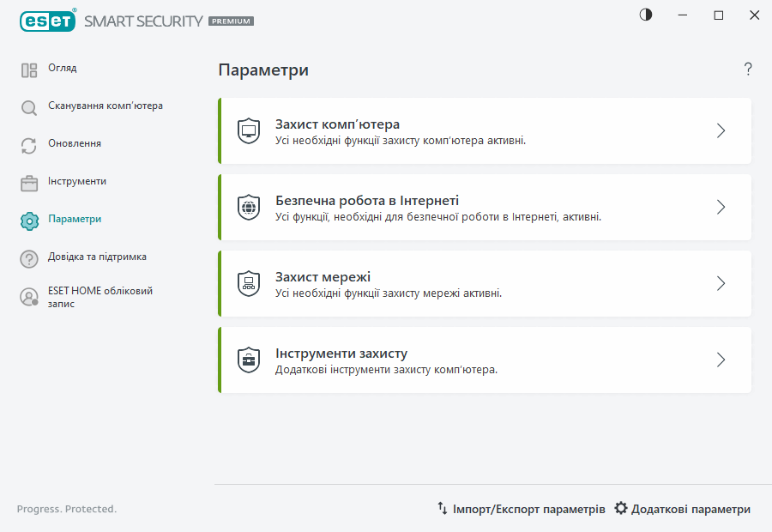The width and height of the screenshot is (772, 532).
Task: Expand the Захист комп'ютера settings via its chevron
Action: (x=721, y=130)
